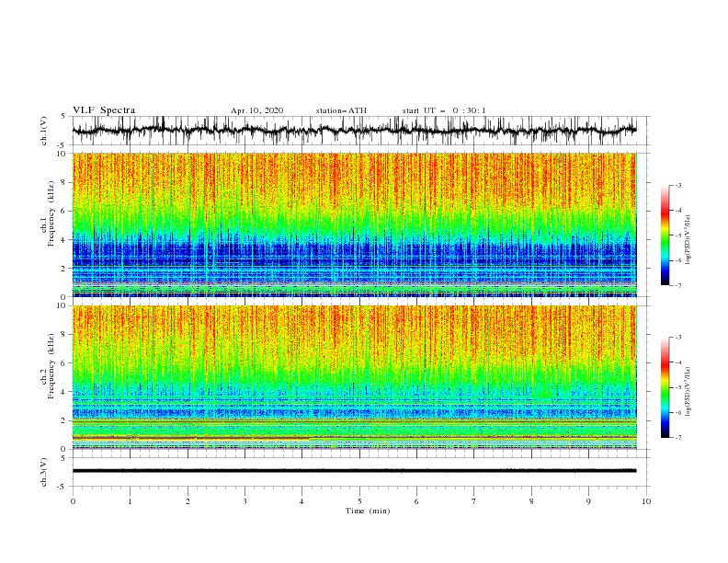Click the ch.1 voltage waveform trace
This screenshot has width=728, height=563.
coord(354,131)
